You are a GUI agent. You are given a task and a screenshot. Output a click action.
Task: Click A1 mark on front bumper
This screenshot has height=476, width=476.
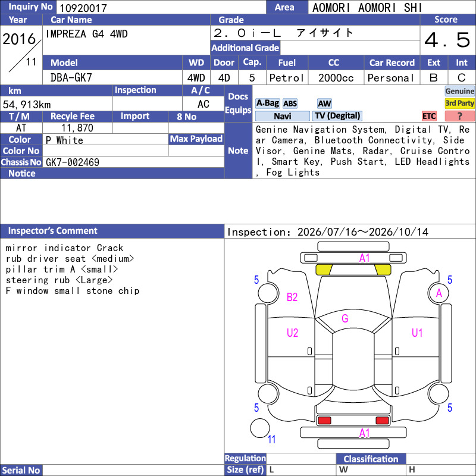(x=364, y=258)
